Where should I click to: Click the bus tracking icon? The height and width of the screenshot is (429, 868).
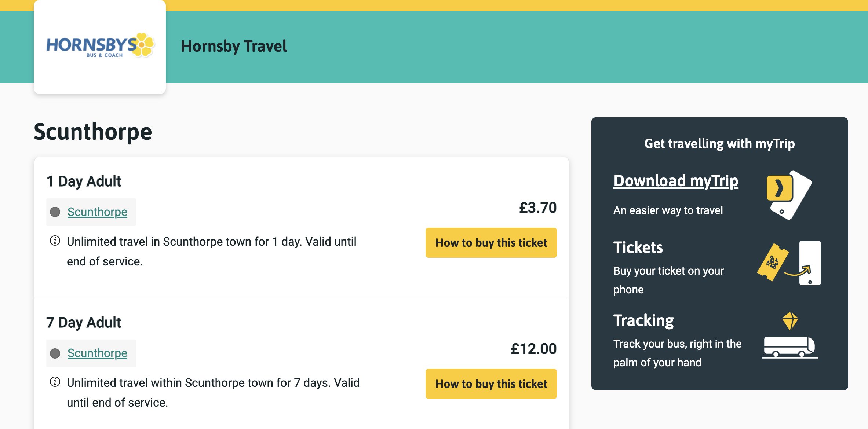790,335
